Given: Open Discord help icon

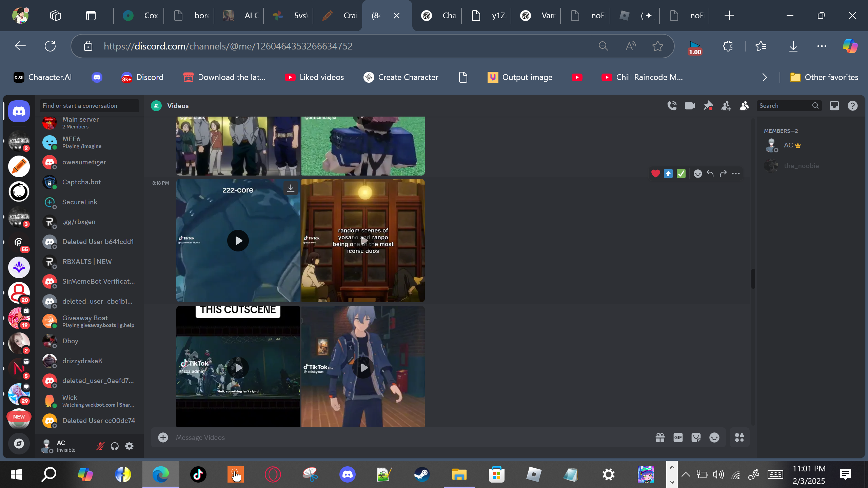Looking at the screenshot, I should coord(853,106).
